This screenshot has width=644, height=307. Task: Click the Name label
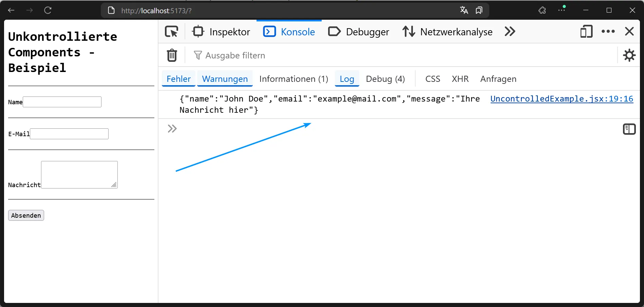click(x=15, y=102)
